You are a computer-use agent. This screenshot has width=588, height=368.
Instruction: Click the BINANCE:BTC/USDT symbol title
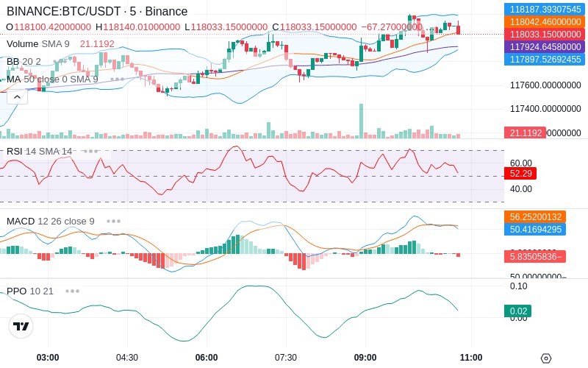click(64, 11)
